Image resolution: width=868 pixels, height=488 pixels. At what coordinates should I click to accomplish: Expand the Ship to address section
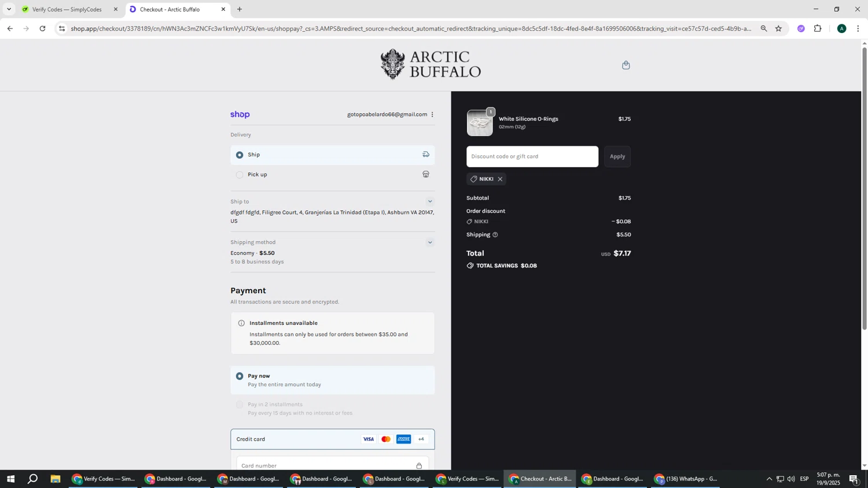pos(429,201)
